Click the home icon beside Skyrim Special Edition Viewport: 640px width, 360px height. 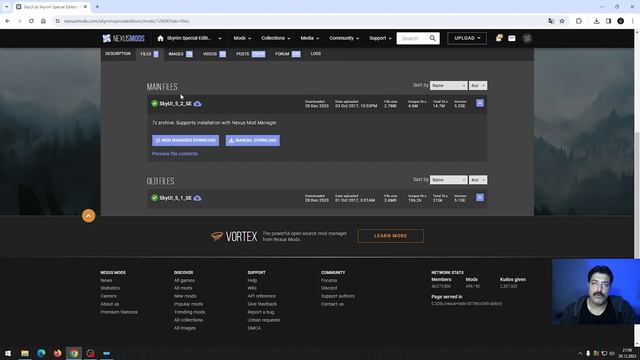coord(160,38)
